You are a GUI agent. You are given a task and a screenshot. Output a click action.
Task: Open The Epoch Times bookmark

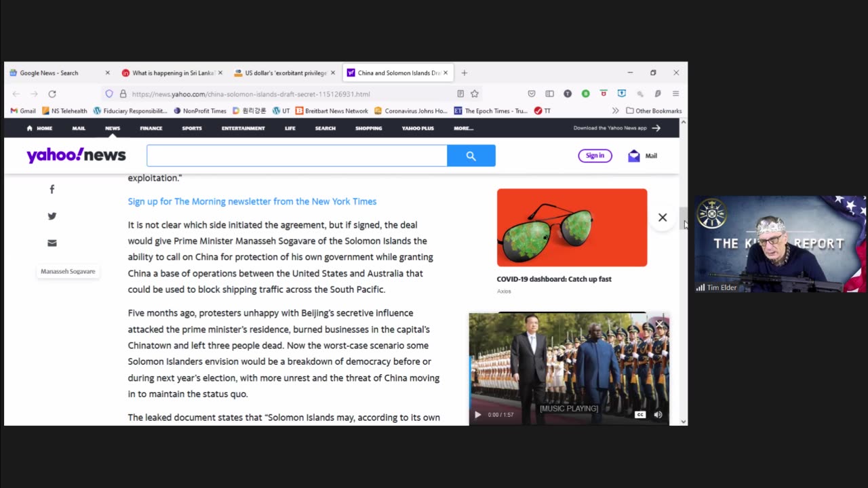[x=490, y=110]
